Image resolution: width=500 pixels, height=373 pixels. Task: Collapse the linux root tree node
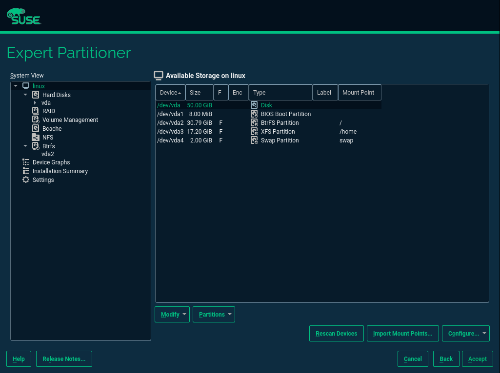click(x=16, y=86)
